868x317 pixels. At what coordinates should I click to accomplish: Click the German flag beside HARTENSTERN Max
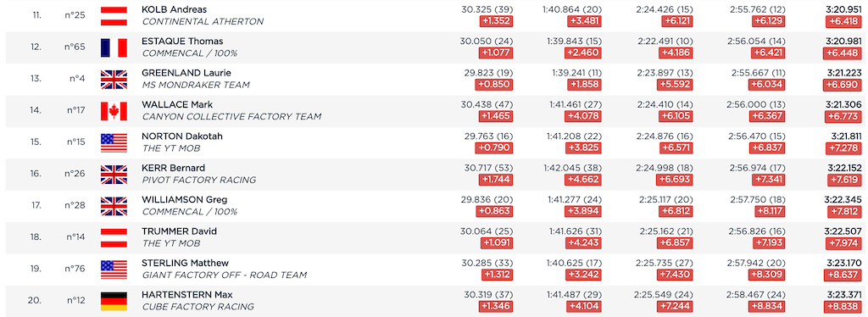(114, 301)
